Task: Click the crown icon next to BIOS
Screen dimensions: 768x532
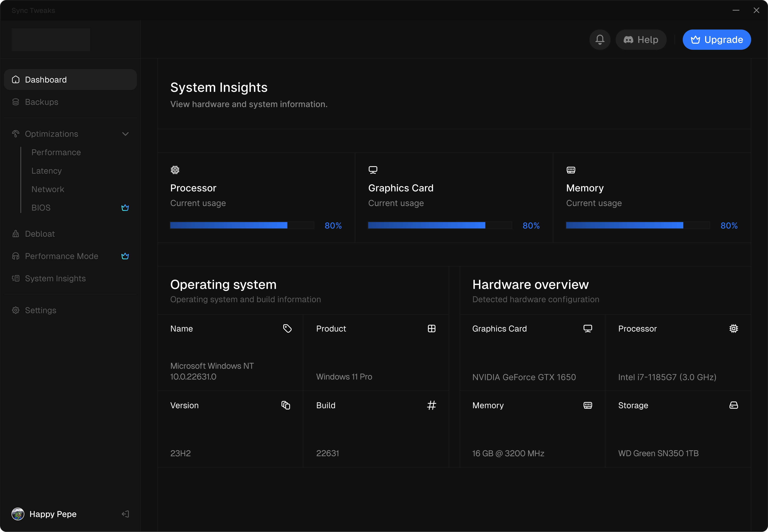Action: [125, 208]
